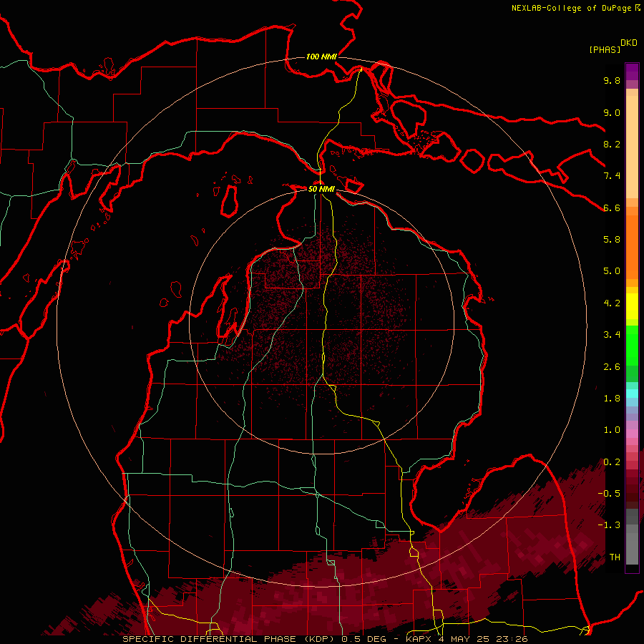Click the 3.4 scale value
Screen dimensions: 644x644
[612, 335]
